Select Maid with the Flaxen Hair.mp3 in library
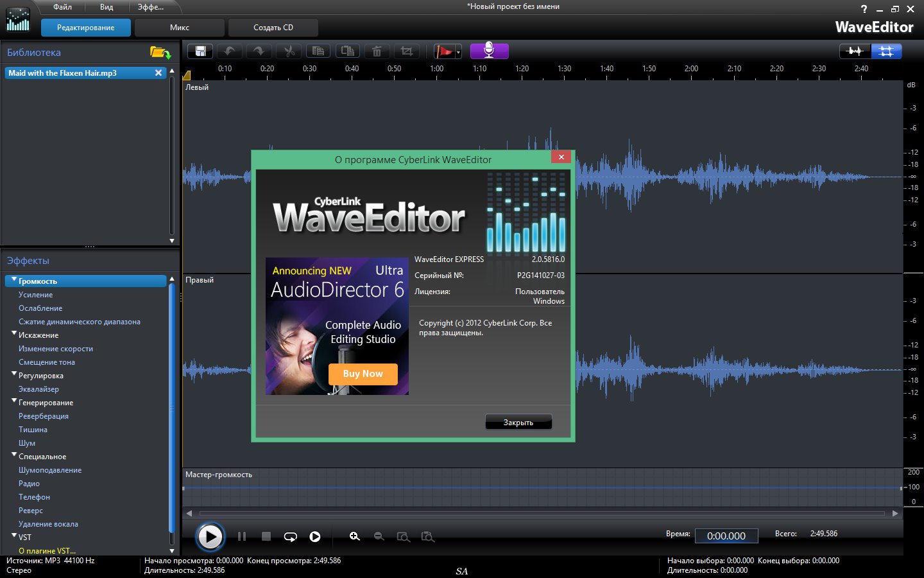 pyautogui.click(x=85, y=73)
